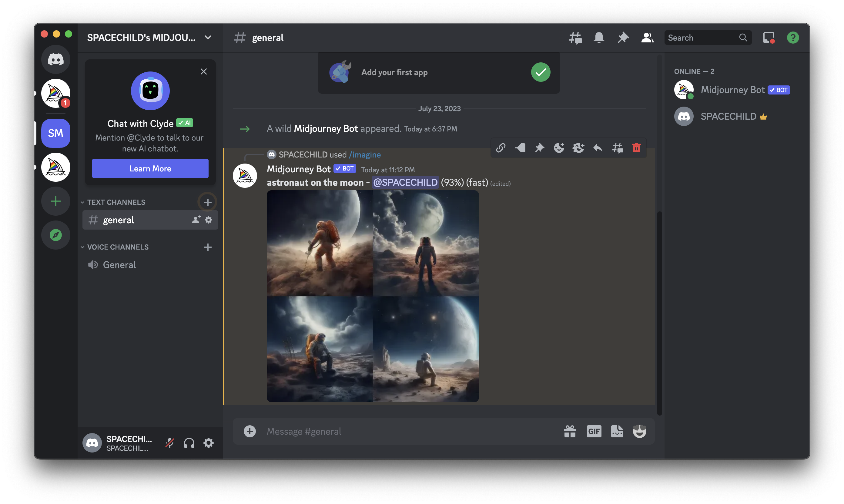This screenshot has height=504, width=844.
Task: Click in the Message #general input field
Action: (x=408, y=431)
